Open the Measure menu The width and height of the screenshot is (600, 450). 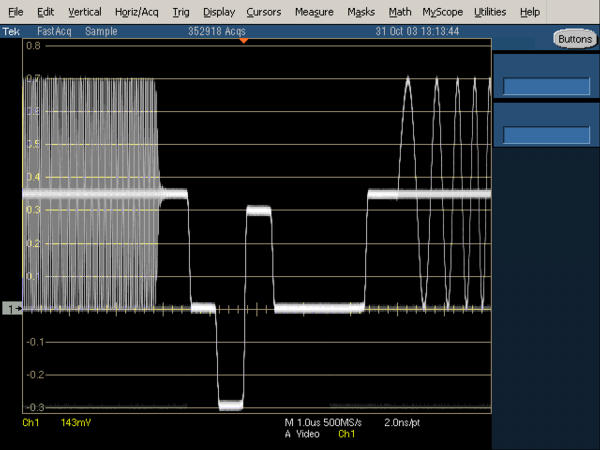point(314,12)
